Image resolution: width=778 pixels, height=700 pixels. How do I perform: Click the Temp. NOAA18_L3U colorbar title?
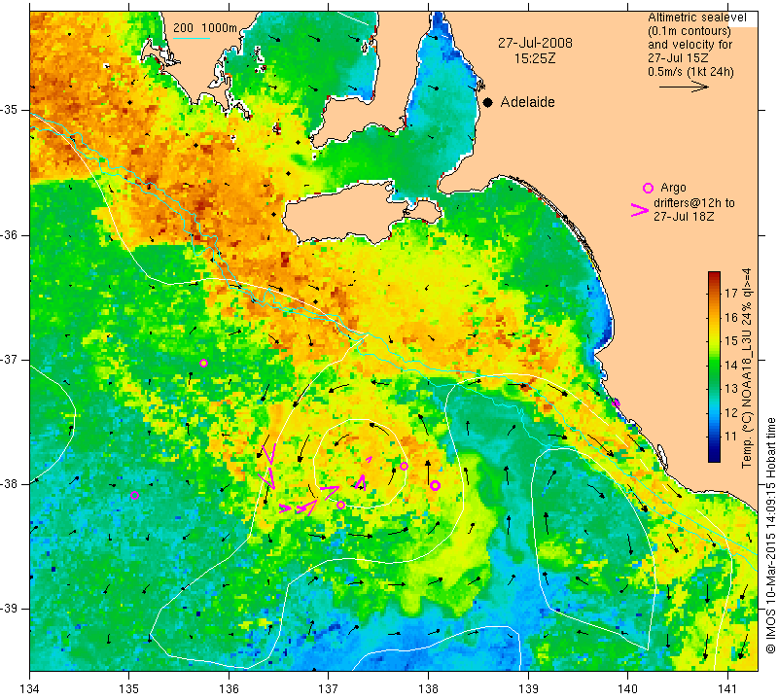(x=746, y=368)
